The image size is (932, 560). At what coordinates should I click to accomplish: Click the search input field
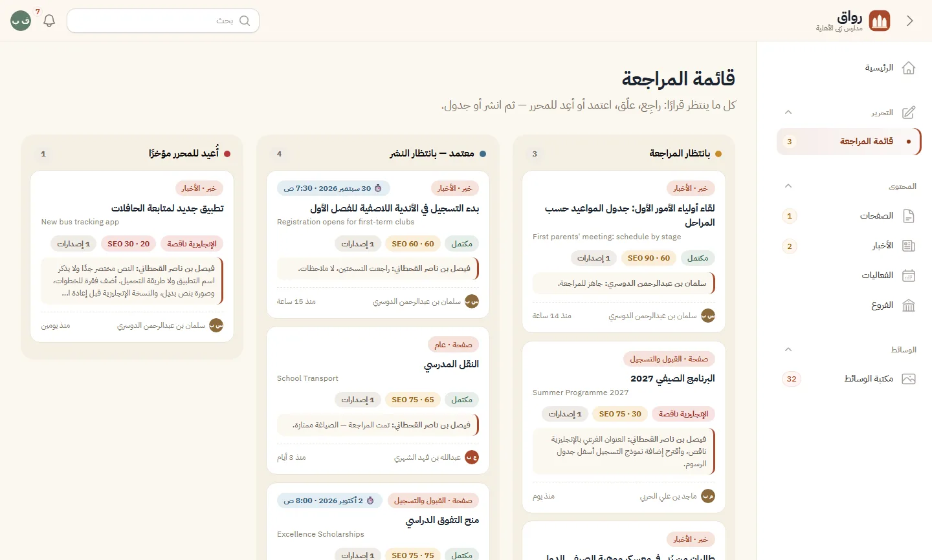coord(163,21)
